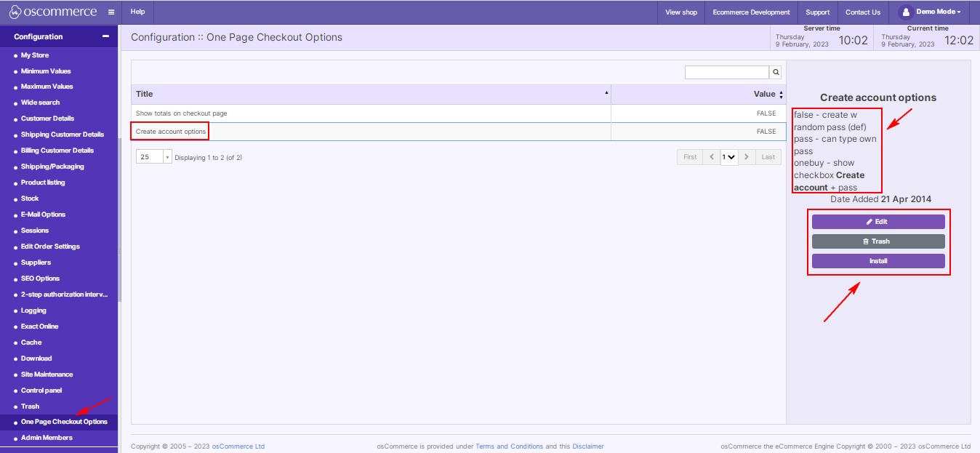Open the Help menu
The image size is (980, 453).
137,12
